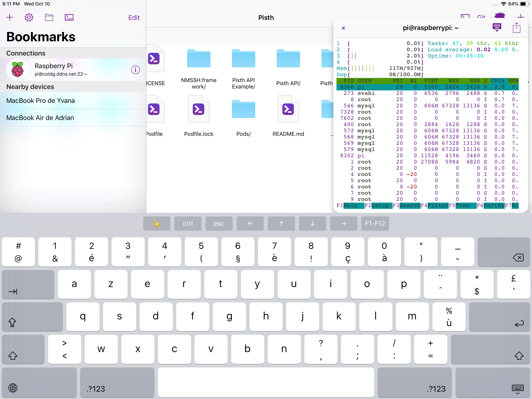
Task: Select MacBook Pro de Yvana device
Action: pos(73,101)
